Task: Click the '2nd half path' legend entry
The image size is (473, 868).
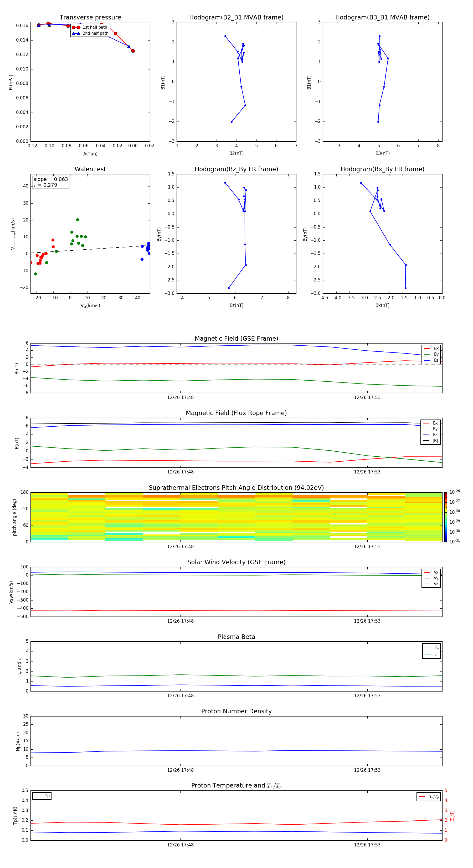Action: pos(90,33)
